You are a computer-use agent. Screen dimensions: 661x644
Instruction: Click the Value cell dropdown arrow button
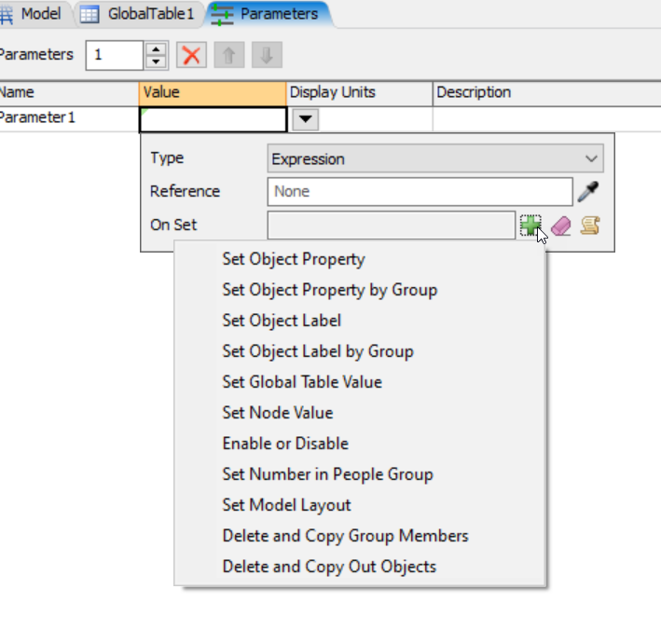tap(305, 119)
